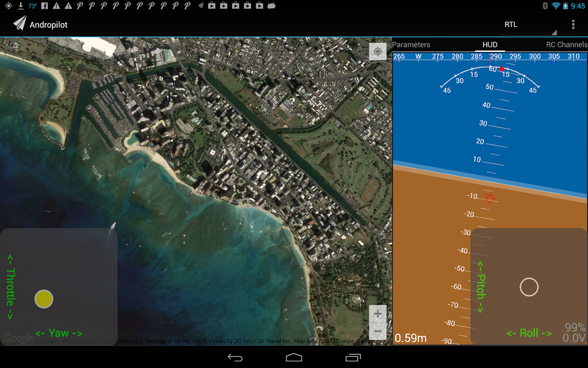The image size is (588, 368).
Task: Go back with the Android back button
Action: (235, 358)
